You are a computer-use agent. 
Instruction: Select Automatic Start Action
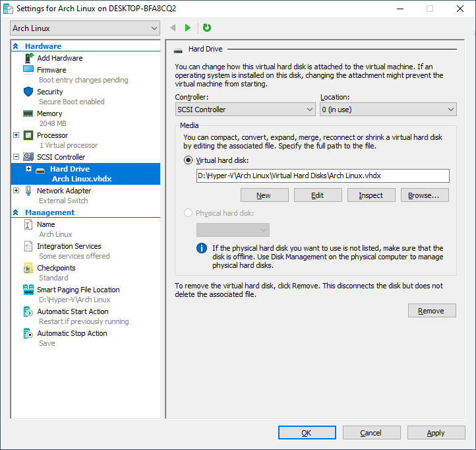click(73, 311)
